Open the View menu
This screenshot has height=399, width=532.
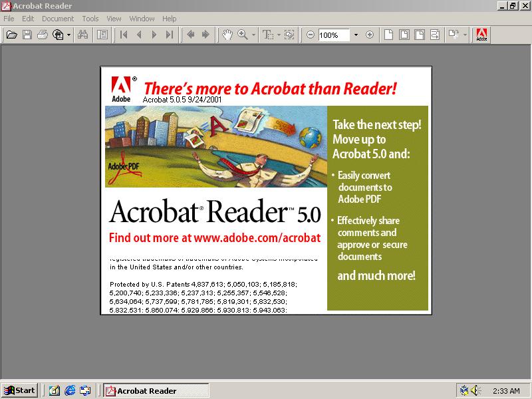pos(114,19)
